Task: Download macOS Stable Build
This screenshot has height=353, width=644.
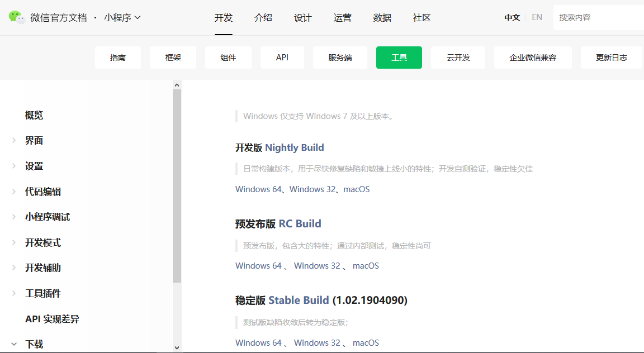Action: (366, 342)
